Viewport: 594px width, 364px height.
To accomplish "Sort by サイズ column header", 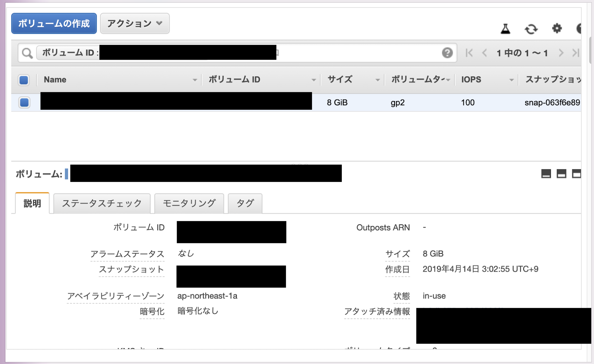I will (353, 80).
